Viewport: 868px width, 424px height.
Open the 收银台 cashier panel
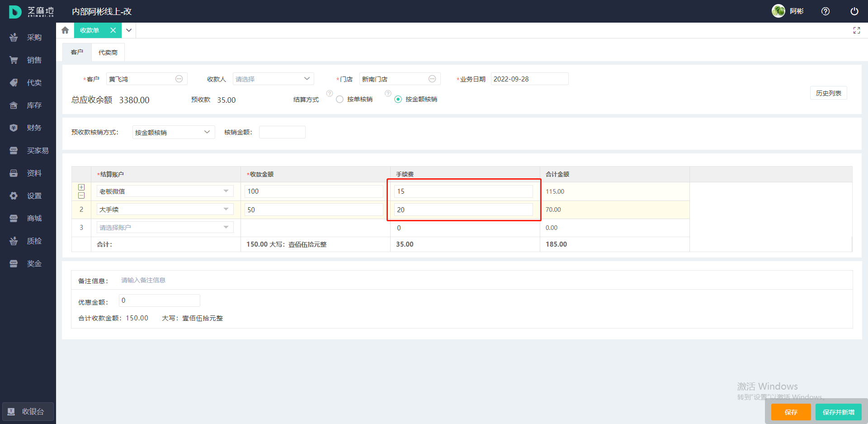(x=28, y=411)
